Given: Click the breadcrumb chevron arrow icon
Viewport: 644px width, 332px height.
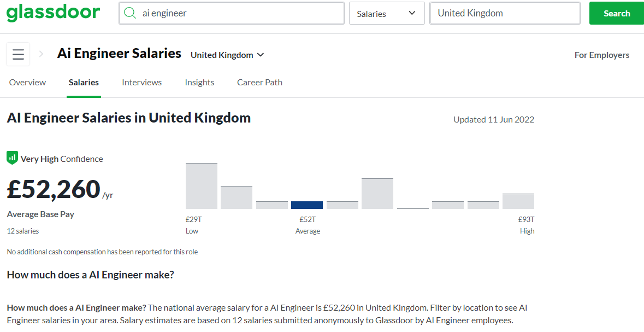Looking at the screenshot, I should [42, 54].
